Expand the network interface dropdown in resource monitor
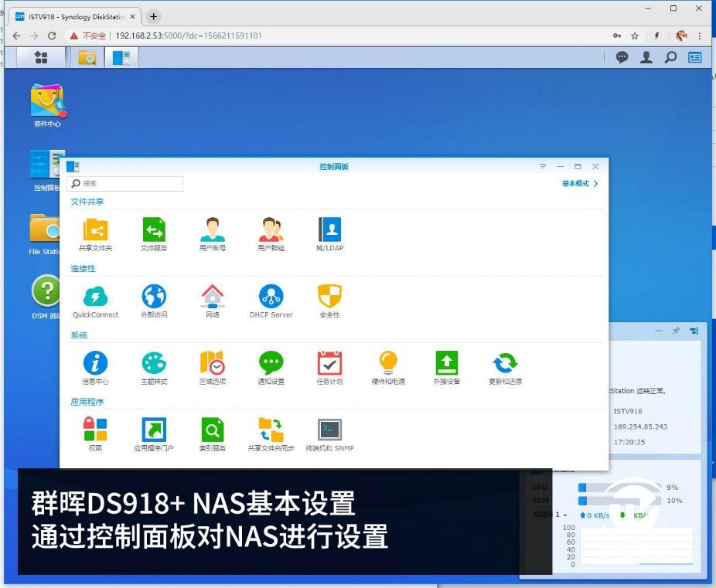Image resolution: width=716 pixels, height=588 pixels. 561,515
